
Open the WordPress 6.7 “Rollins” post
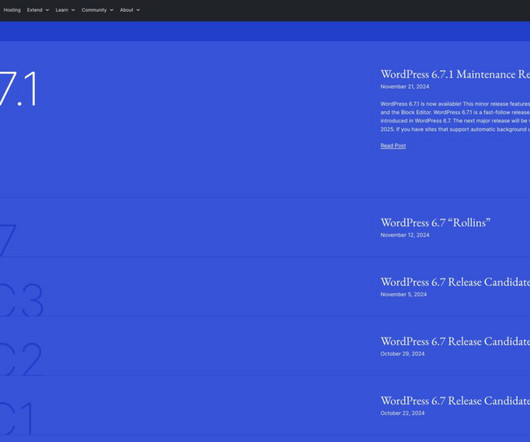pyautogui.click(x=435, y=223)
